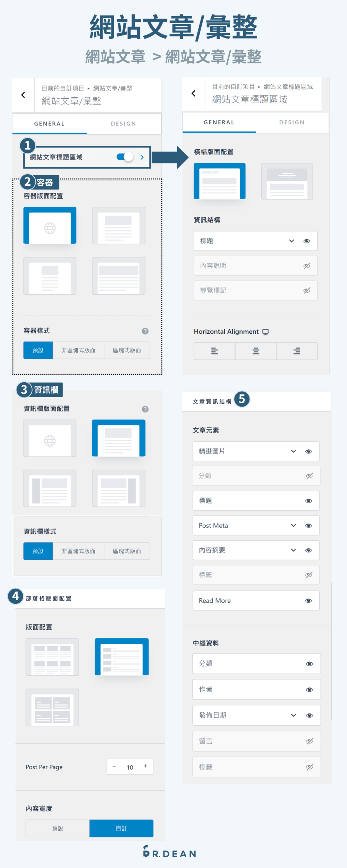Show 分類 in 文章元素 via crossed eye
The height and width of the screenshot is (868, 347).
click(309, 476)
